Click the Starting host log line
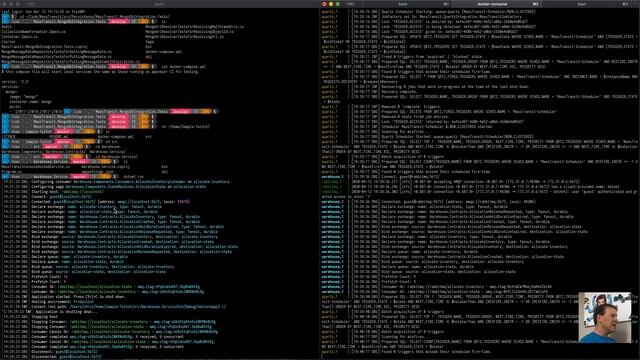The height and width of the screenshot is (360, 640). [53, 191]
